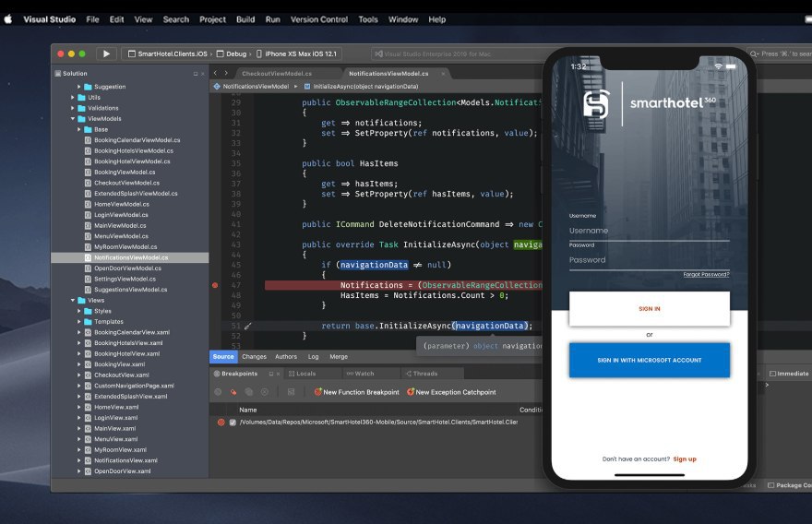Select LoginViewModel.cs in solution tree
Screen dimensions: 812x524
pos(121,215)
